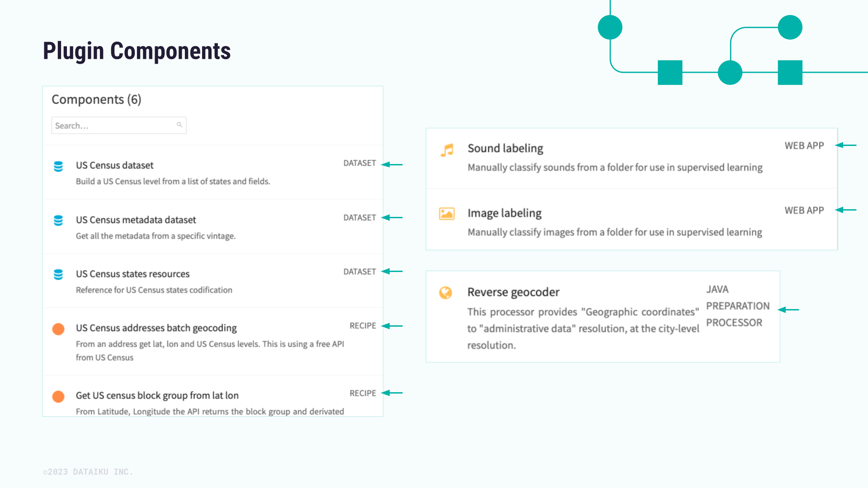This screenshot has height=488, width=868.
Task: Select the US Census dataset database icon
Action: click(x=58, y=166)
